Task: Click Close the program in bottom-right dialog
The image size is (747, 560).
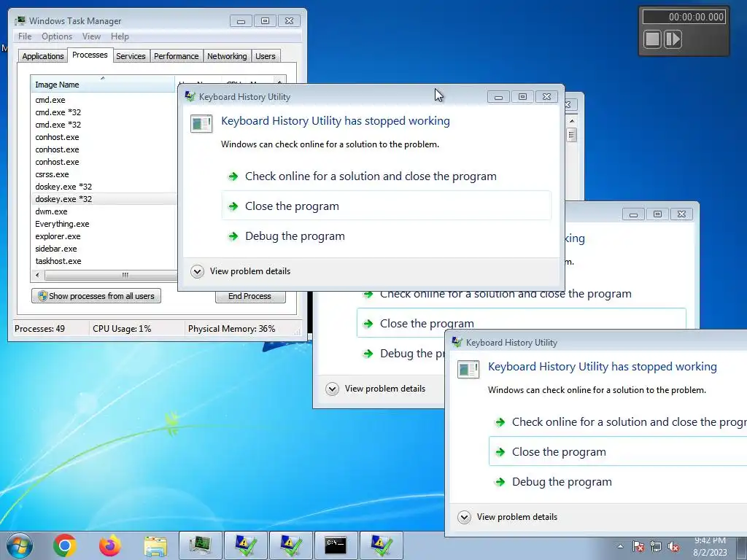Action: [618, 452]
